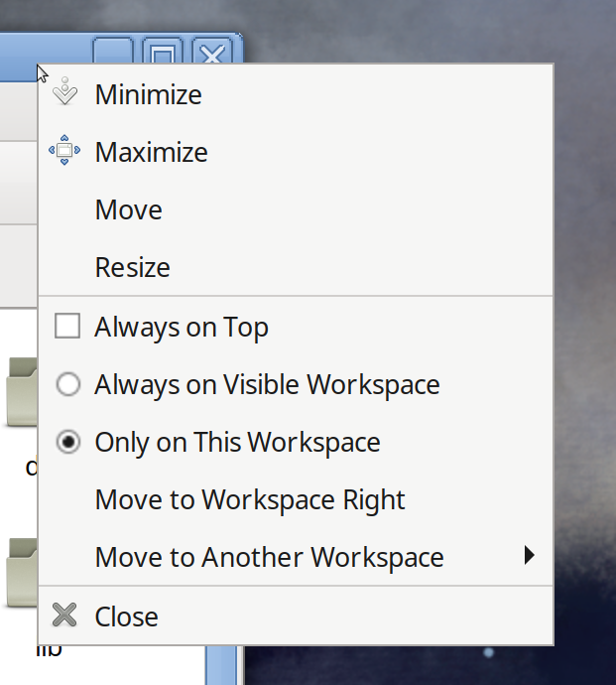
Task: Click the Maximize text label in the menu
Action: pos(151,152)
